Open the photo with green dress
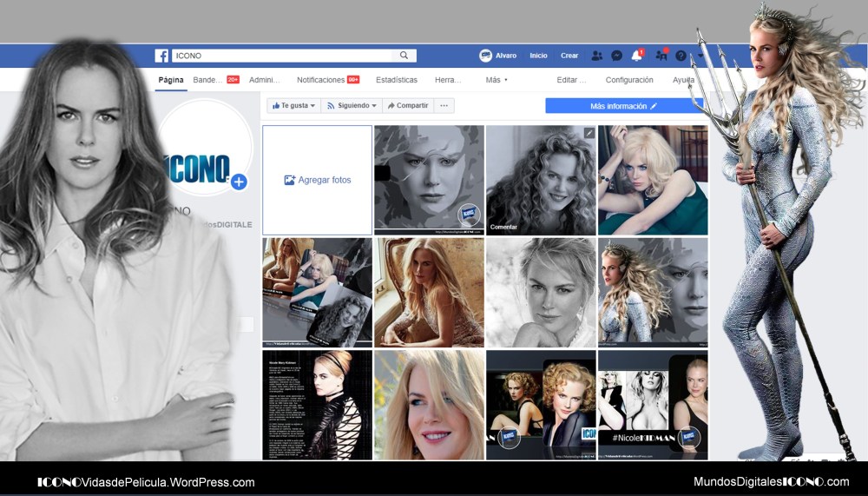The width and height of the screenshot is (868, 496). pos(654,180)
